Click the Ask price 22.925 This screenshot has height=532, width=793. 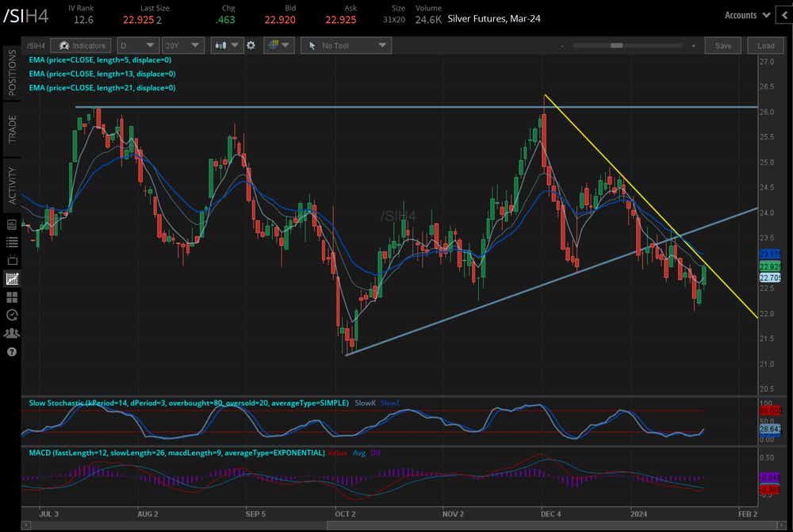pos(340,21)
